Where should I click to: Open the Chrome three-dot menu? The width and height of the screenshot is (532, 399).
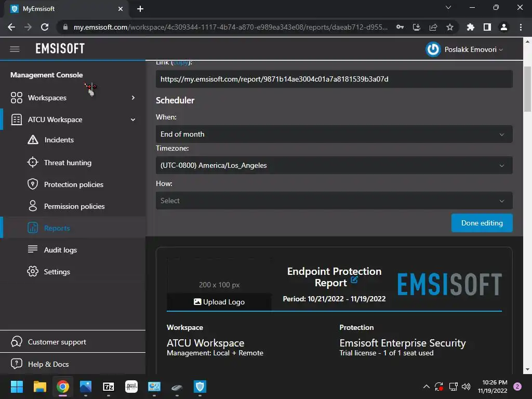521,27
